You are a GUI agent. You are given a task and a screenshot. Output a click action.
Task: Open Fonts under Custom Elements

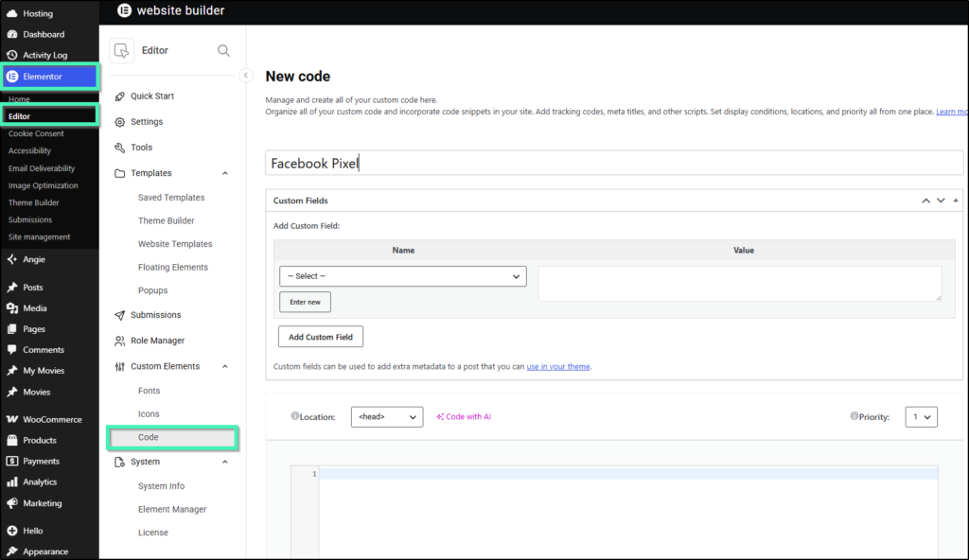click(149, 391)
